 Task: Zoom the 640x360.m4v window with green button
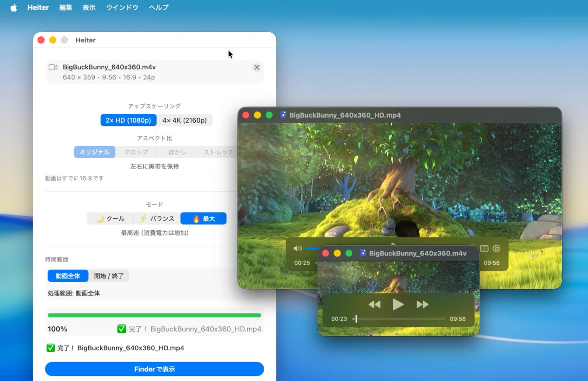point(349,253)
